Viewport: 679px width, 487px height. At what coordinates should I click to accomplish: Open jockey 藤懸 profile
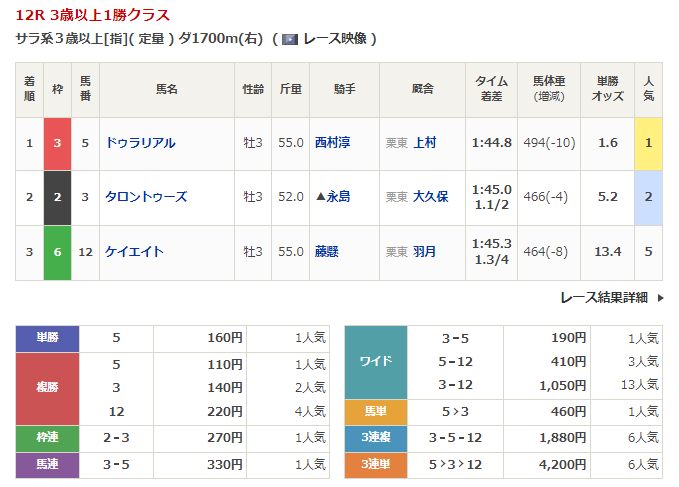click(327, 251)
